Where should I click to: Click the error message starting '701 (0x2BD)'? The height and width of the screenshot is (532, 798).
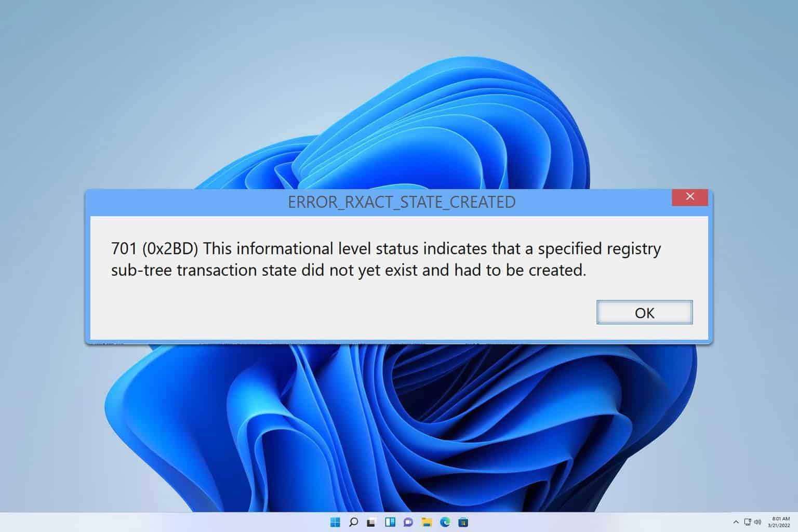click(x=386, y=259)
